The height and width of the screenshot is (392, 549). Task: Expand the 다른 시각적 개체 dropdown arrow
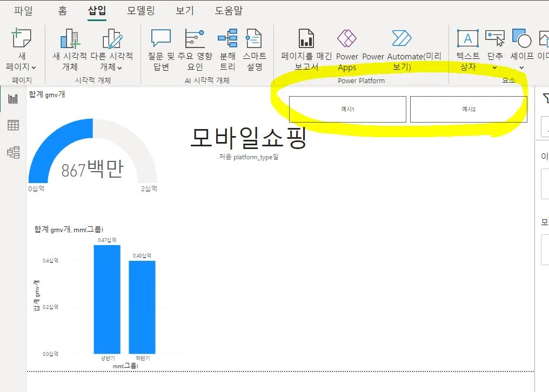pos(120,67)
